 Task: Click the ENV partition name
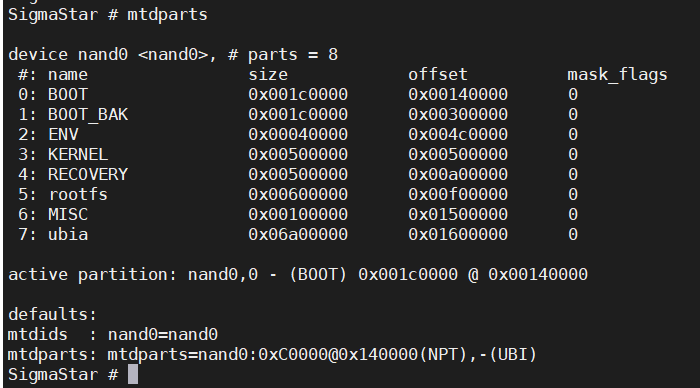[x=63, y=134]
